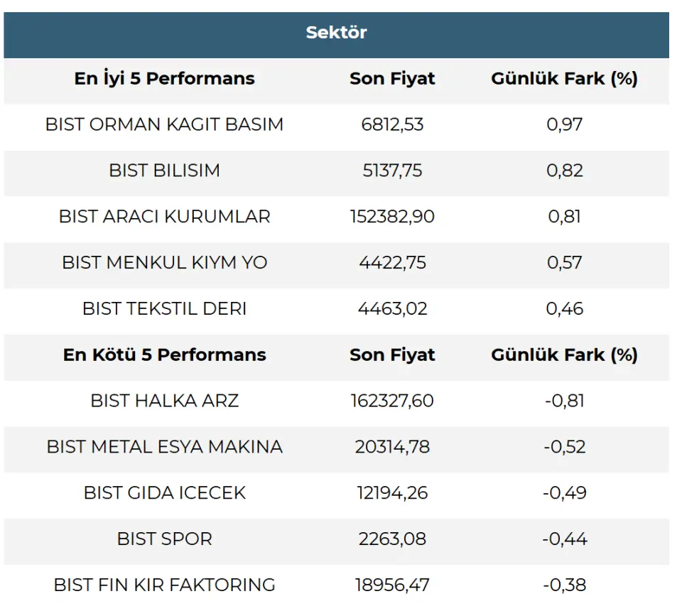This screenshot has width=682, height=616.
Task: Click the 6812,53 price value
Action: [392, 124]
